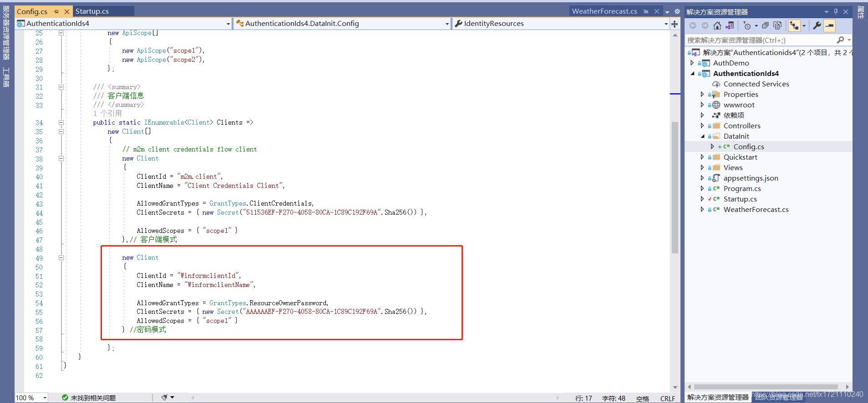Screen dimensions: 868x403
Task: Select Program.cs in Solution Explorer
Action: coord(742,188)
